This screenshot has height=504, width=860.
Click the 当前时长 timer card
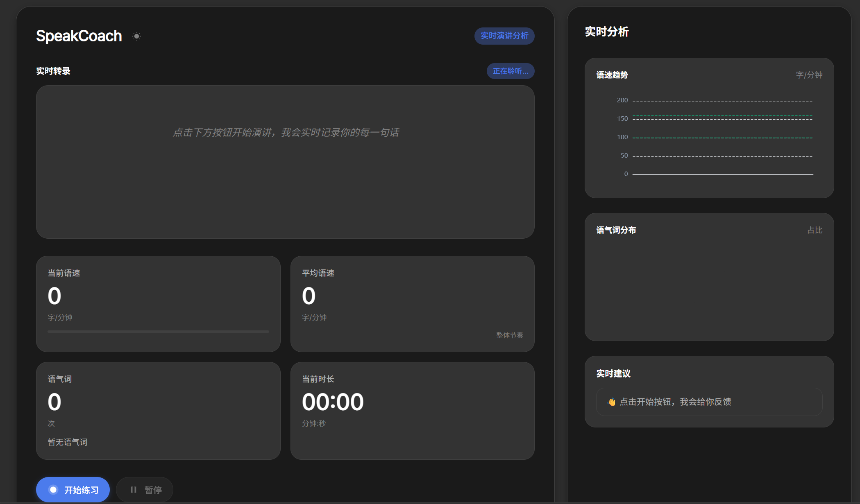click(x=413, y=410)
